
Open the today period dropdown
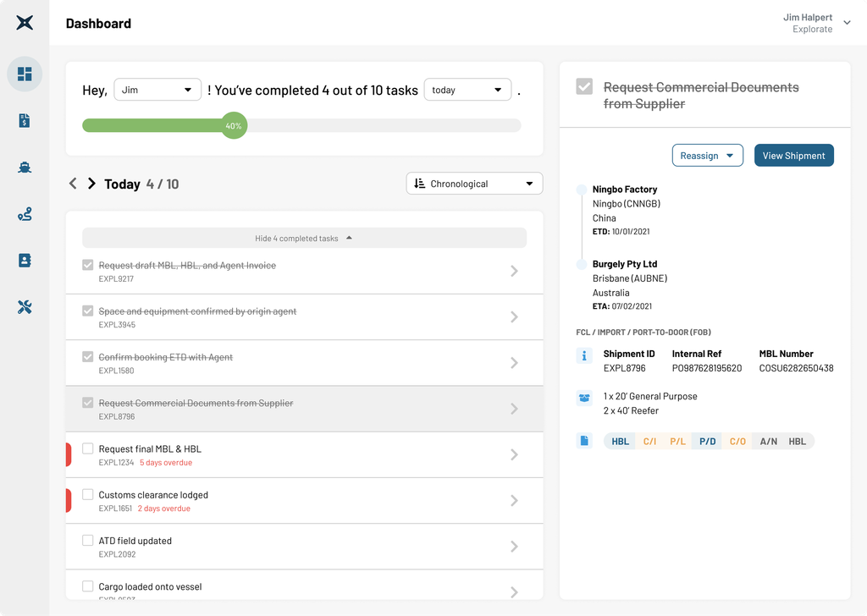(467, 90)
